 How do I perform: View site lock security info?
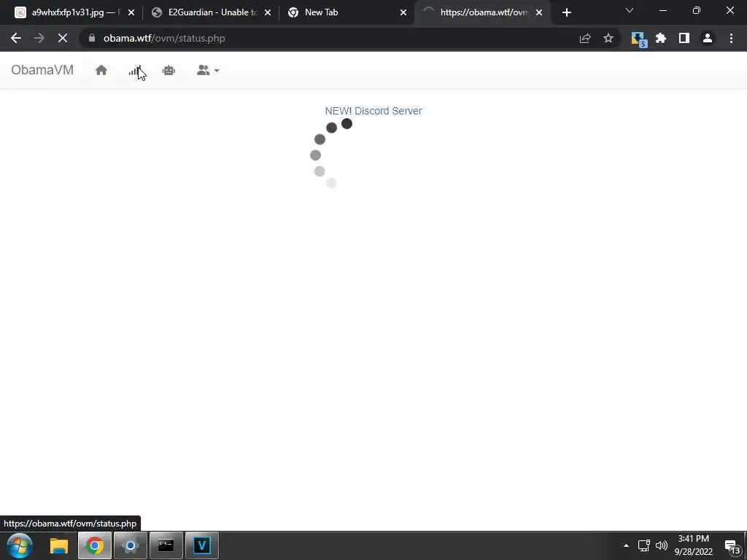92,38
